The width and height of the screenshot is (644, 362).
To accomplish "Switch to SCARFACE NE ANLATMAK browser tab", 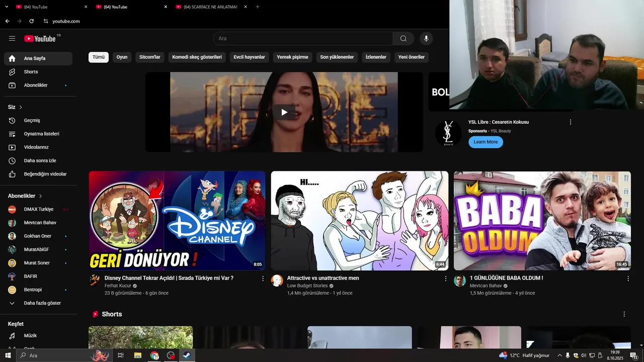I will (211, 7).
